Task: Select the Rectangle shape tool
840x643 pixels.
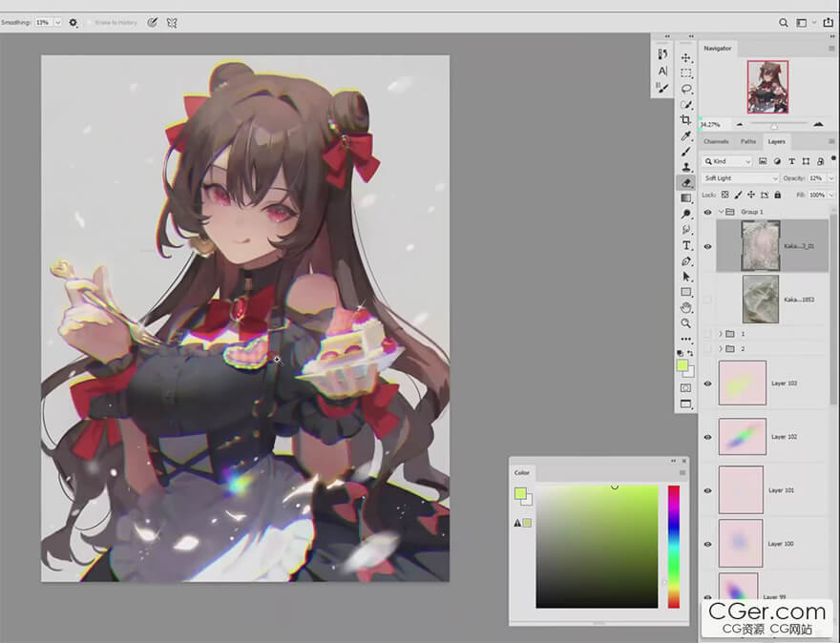Action: click(x=685, y=292)
